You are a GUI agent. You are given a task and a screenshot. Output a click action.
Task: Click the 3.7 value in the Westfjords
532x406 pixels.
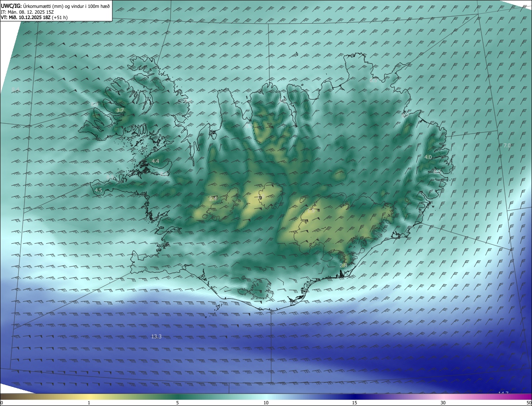(120, 110)
